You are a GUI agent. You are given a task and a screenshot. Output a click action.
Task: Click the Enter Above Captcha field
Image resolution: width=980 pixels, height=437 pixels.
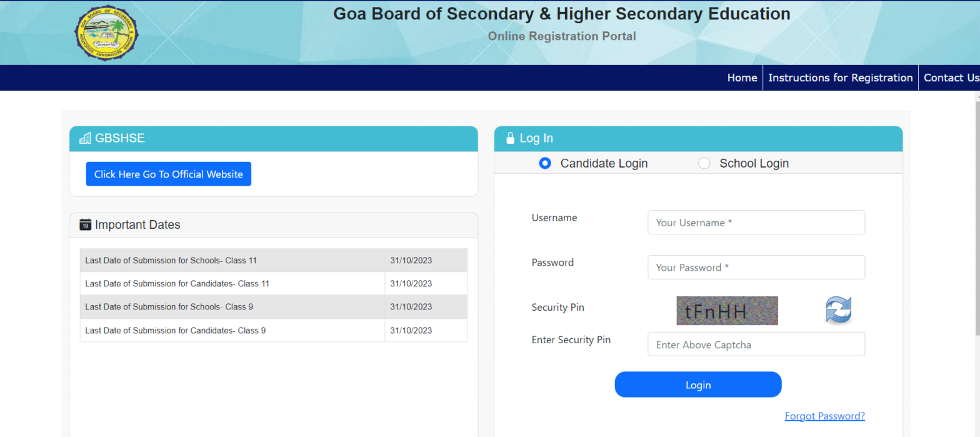tap(756, 344)
